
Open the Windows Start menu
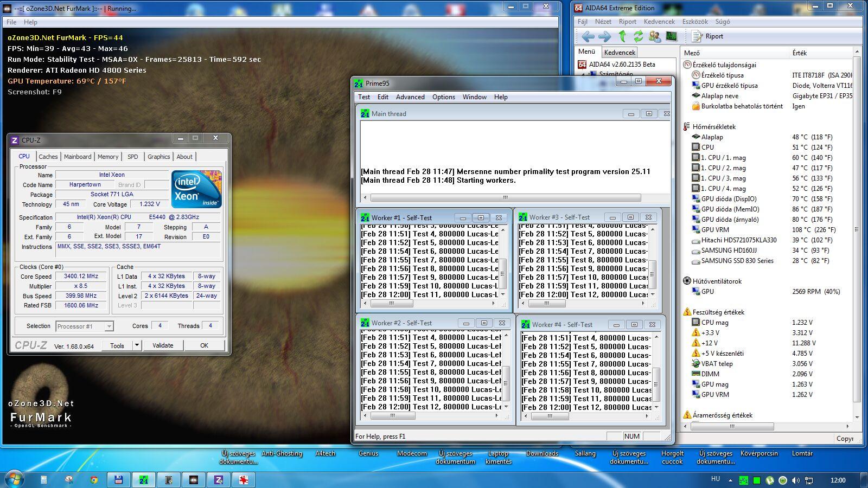pyautogui.click(x=15, y=480)
